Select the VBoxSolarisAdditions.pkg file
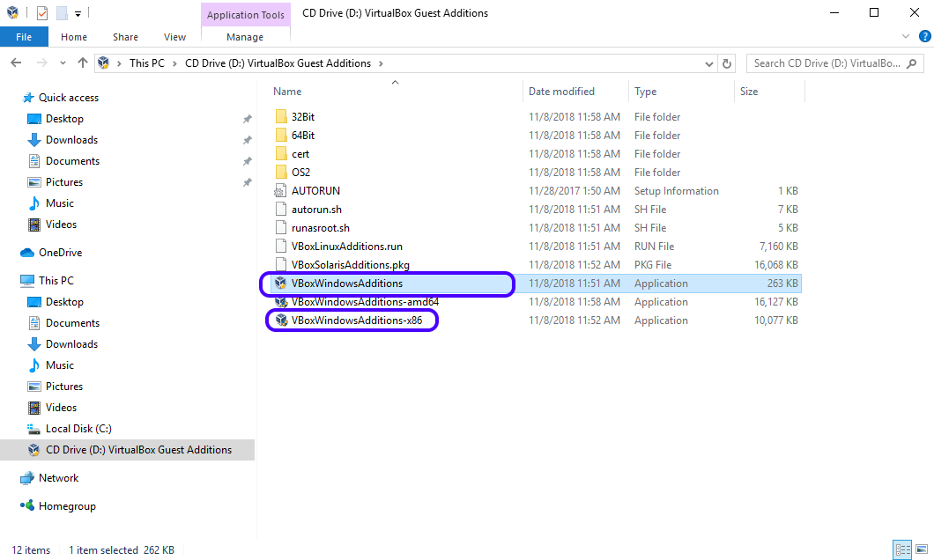The height and width of the screenshot is (560, 934). pyautogui.click(x=351, y=265)
